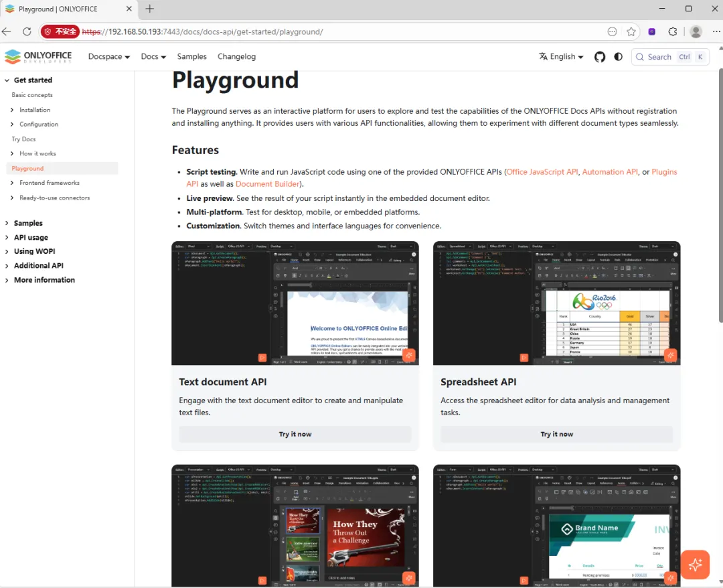The image size is (723, 588).
Task: Open the Spreadsheet API thumbnail
Action: [x=556, y=303]
